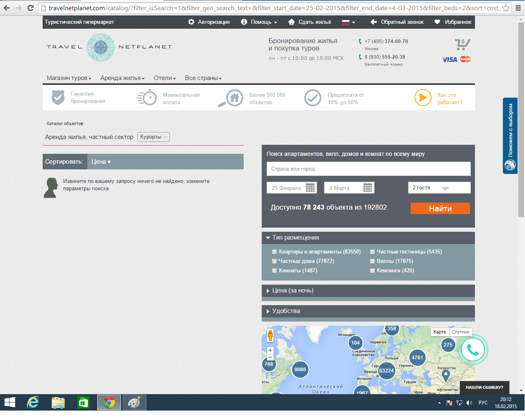Open Paint from the Windows taskbar
The height and width of the screenshot is (420, 525).
click(x=134, y=403)
